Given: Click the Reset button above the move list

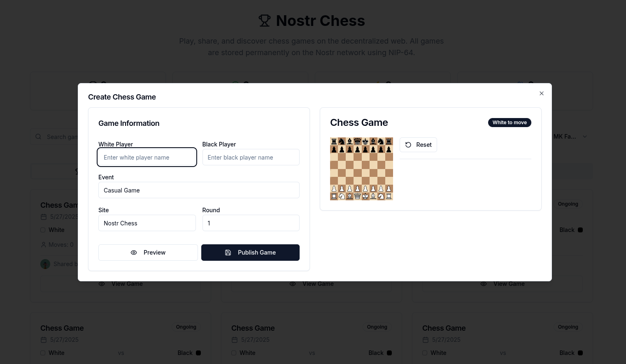Looking at the screenshot, I should [418, 145].
